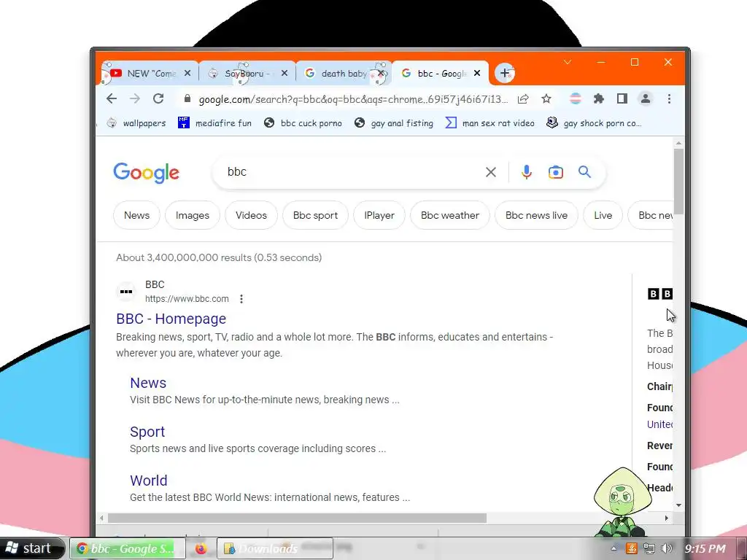
Task: Open a new tab with plus button
Action: (505, 74)
